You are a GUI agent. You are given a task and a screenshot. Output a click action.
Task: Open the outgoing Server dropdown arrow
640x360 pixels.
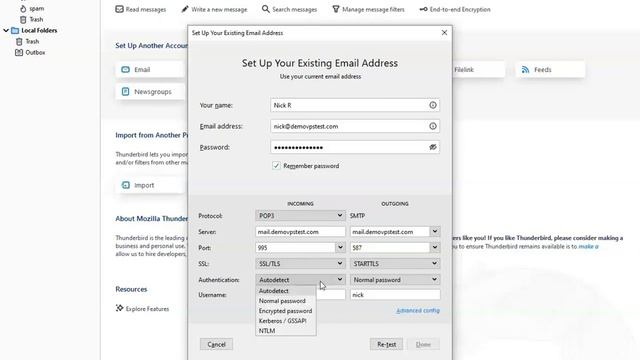click(435, 231)
